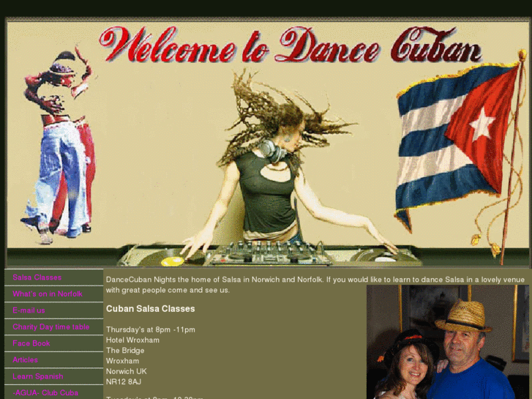Screen dimensions: 532x399
Task: Visit the Face Book link
Action: point(31,343)
